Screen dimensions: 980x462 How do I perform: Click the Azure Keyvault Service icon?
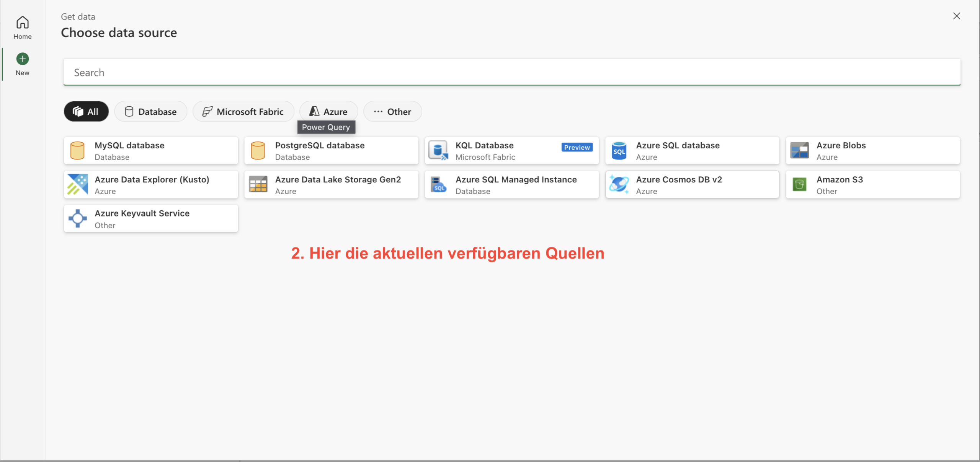(x=77, y=218)
